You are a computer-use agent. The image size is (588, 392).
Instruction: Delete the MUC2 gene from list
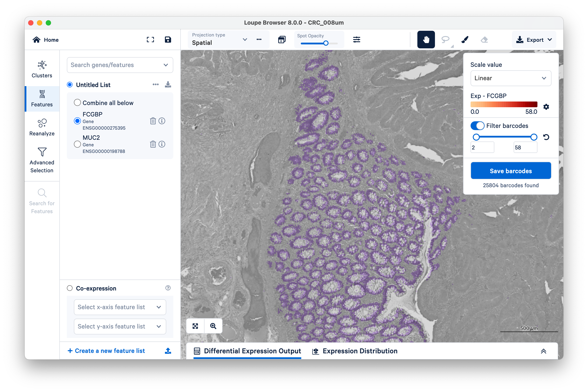point(153,144)
